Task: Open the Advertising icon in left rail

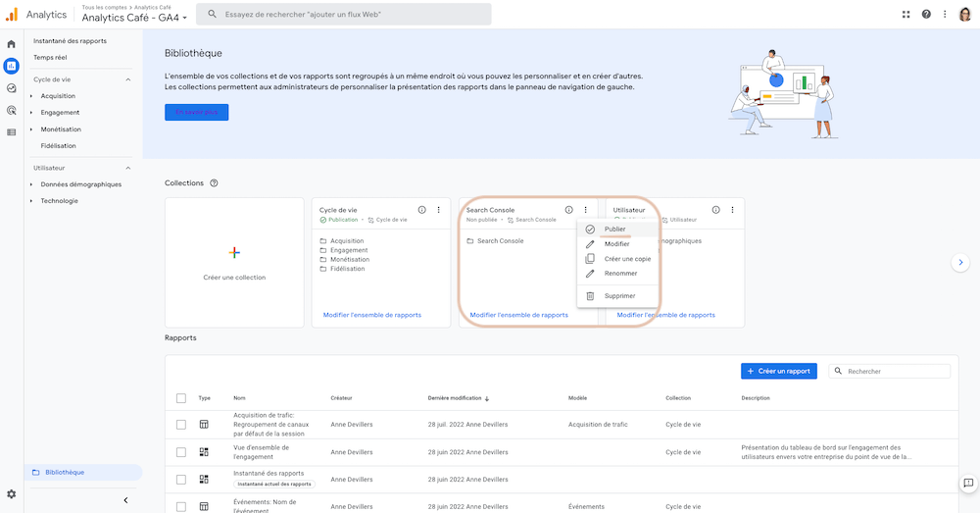Action: pyautogui.click(x=11, y=110)
